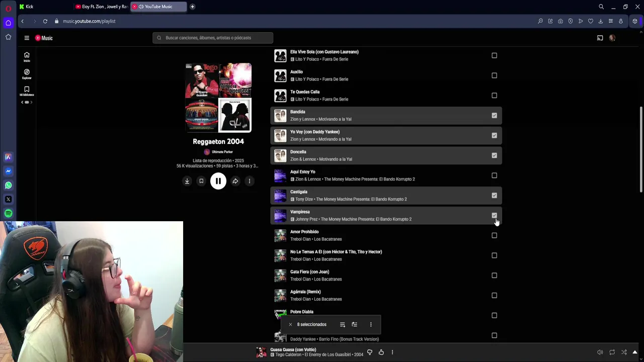Open the Opera sidebar Messenger icon
644x362 pixels.
[8, 171]
